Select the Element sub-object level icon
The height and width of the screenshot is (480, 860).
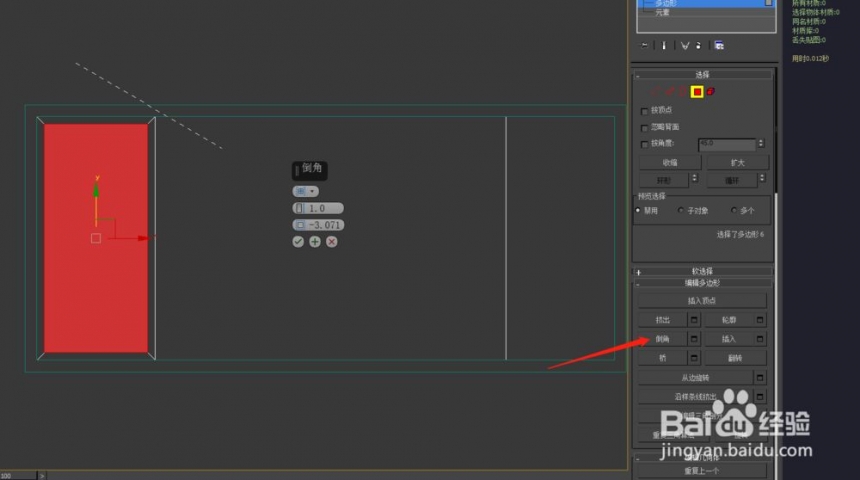[x=711, y=92]
